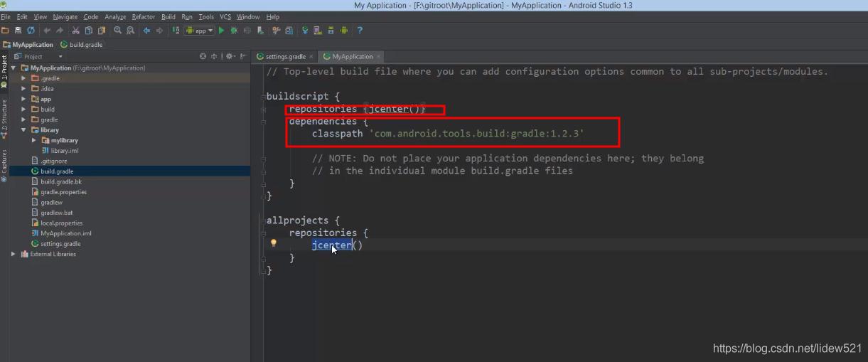
Task: Click the Help question mark icon
Action: 360,31
